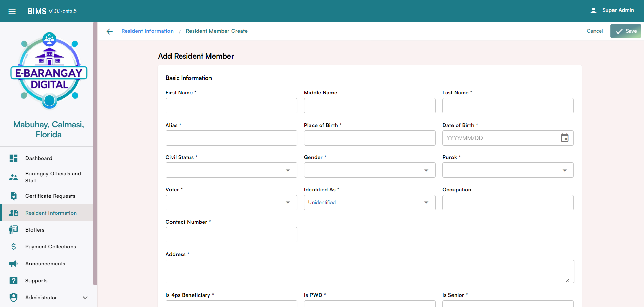
Task: Click the Barangay Officials people icon
Action: tap(14, 177)
